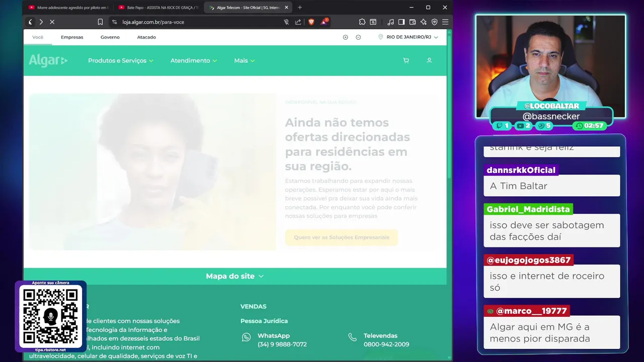Select the Você segment tab

coord(38,37)
